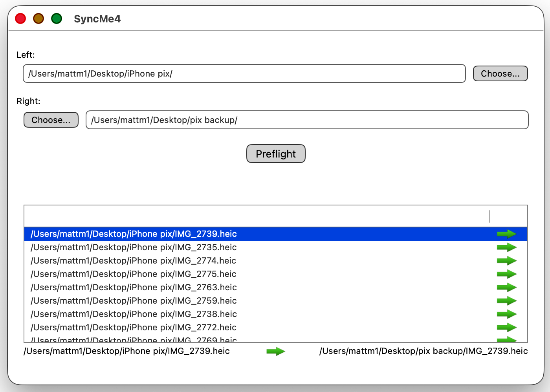Click green arrow beside IMG_2774.heic row
The height and width of the screenshot is (392, 550).
(506, 261)
